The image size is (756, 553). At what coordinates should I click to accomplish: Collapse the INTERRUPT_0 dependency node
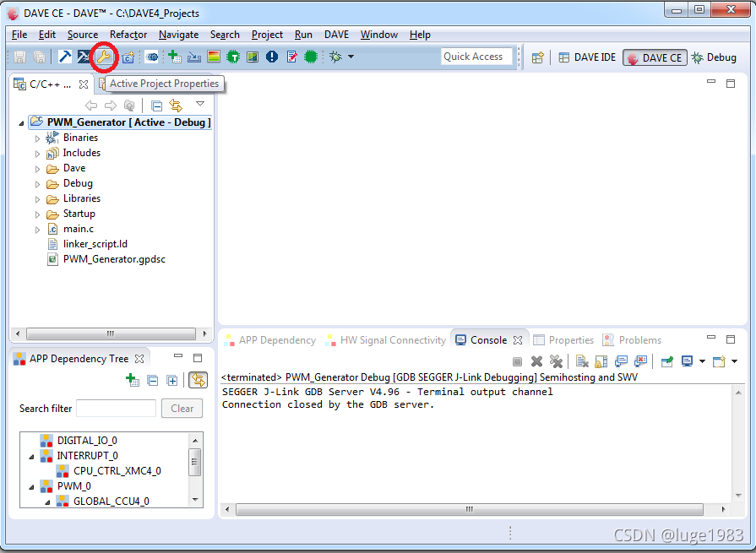31,457
